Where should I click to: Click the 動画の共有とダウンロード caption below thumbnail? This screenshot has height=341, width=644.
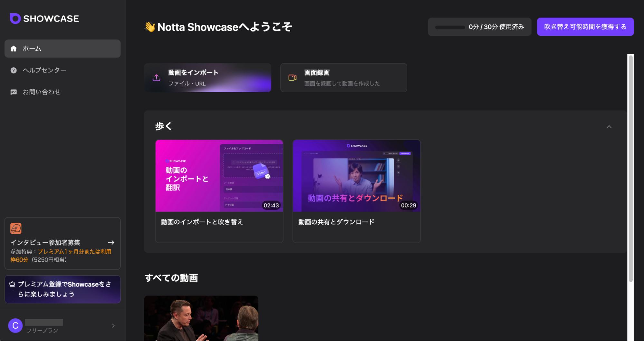pyautogui.click(x=336, y=222)
